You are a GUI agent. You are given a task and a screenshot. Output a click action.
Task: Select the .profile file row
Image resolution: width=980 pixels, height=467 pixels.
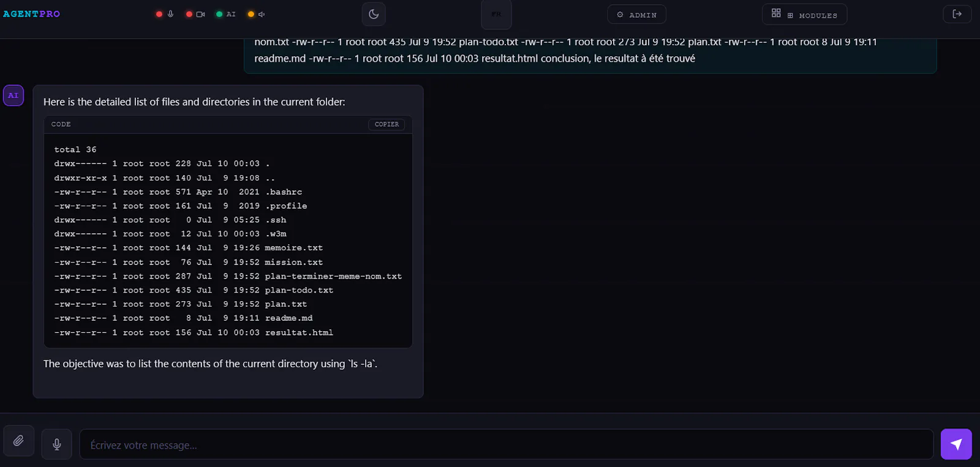pyautogui.click(x=181, y=206)
